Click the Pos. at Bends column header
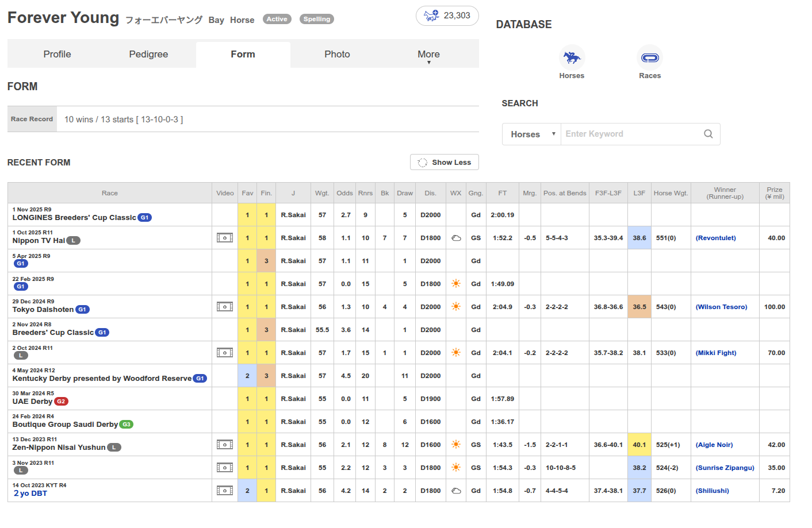This screenshot has width=812, height=528. tap(565, 193)
